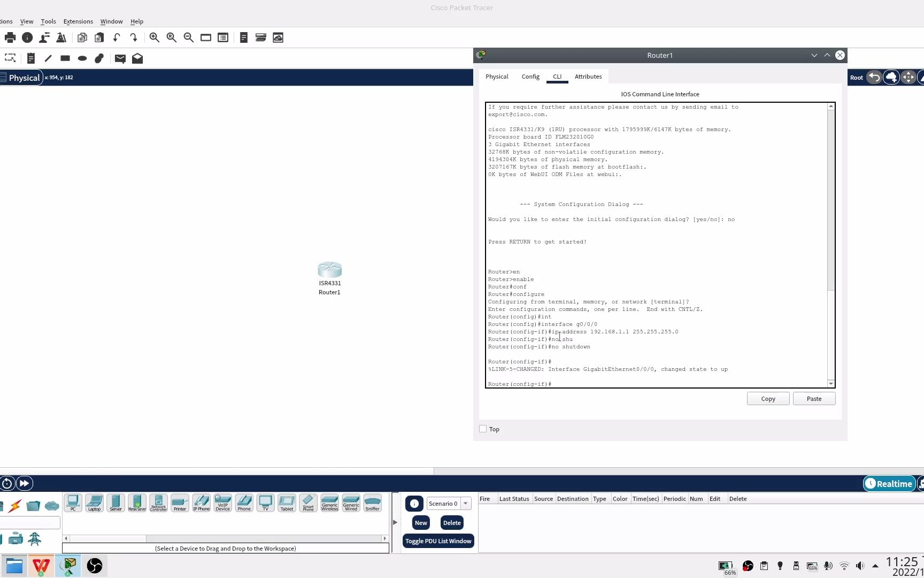Open the Command Log list icon
This screenshot has height=578, width=924.
(x=223, y=37)
